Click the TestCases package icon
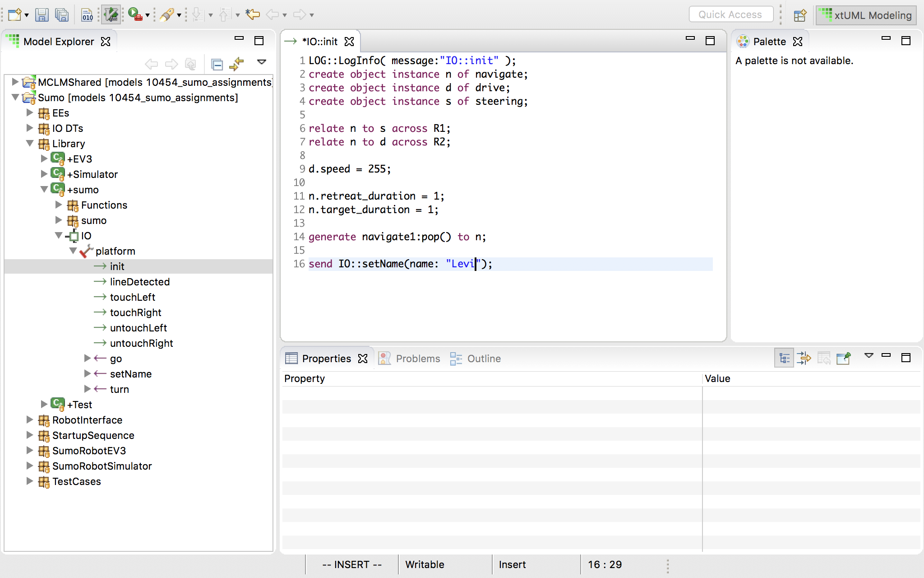Screen dimensions: 924x578 [44, 481]
